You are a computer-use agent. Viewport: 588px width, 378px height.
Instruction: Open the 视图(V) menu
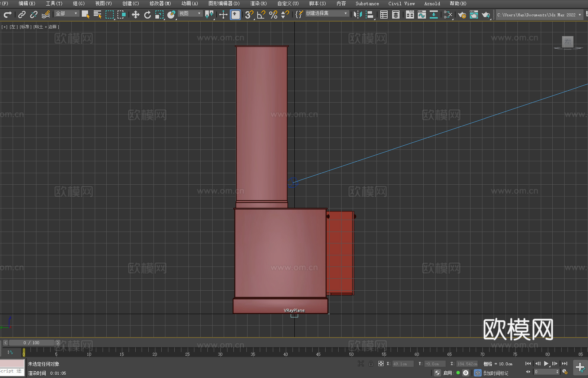(x=104, y=3)
